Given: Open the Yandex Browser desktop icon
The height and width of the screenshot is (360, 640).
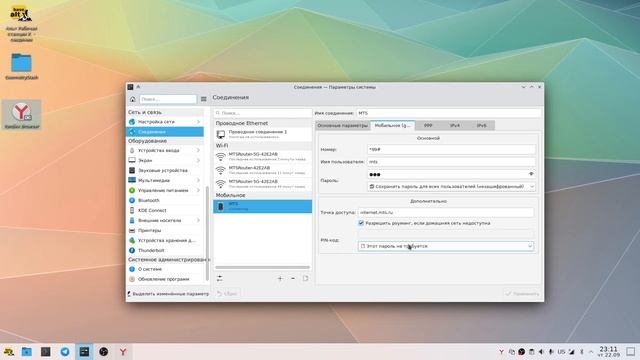Looking at the screenshot, I should [22, 115].
